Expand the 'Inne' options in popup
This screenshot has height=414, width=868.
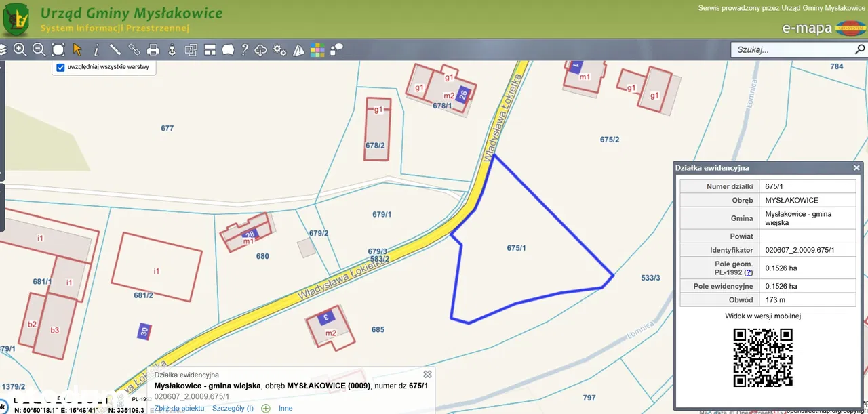285,408
